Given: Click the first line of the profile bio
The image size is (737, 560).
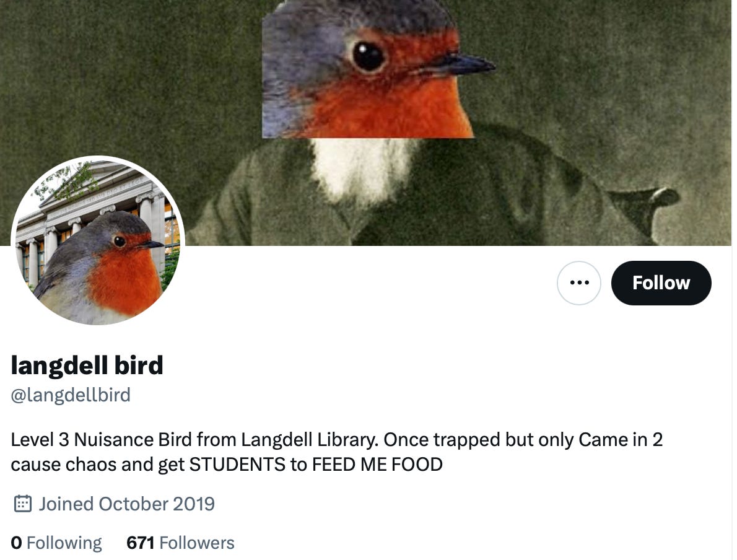Looking at the screenshot, I should pos(336,440).
